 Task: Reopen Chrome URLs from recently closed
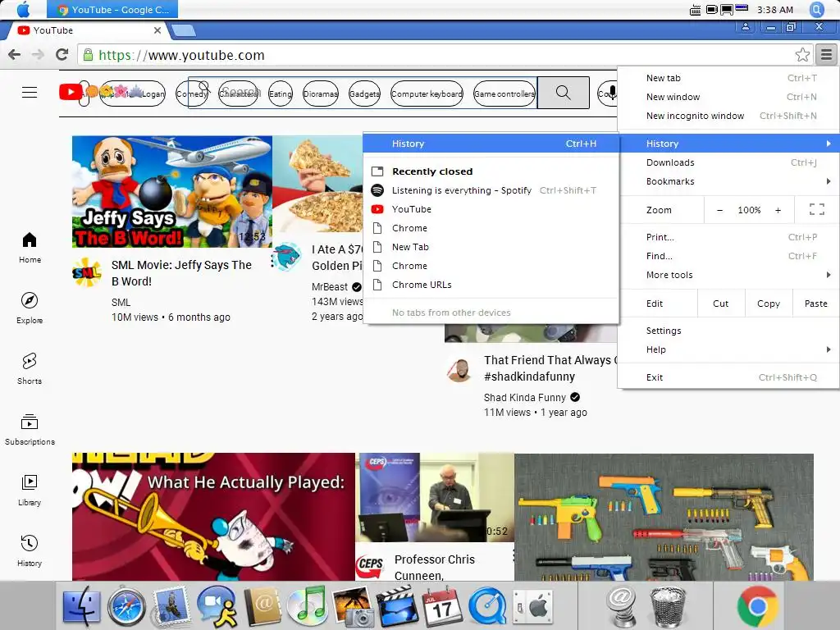491,285
